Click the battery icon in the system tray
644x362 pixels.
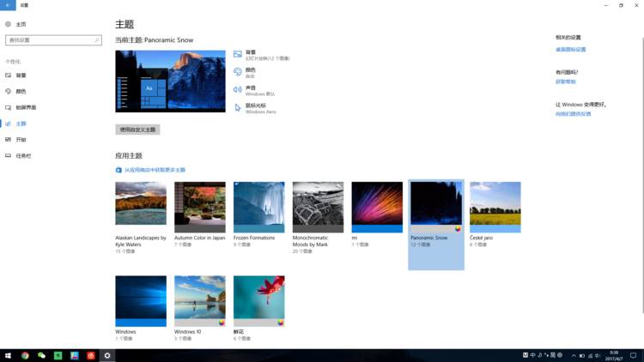[582, 355]
